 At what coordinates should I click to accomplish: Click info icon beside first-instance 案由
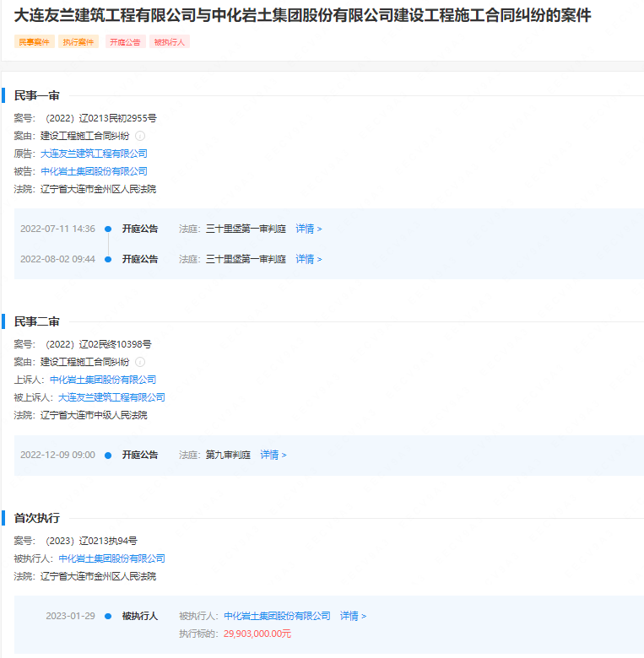tap(140, 136)
